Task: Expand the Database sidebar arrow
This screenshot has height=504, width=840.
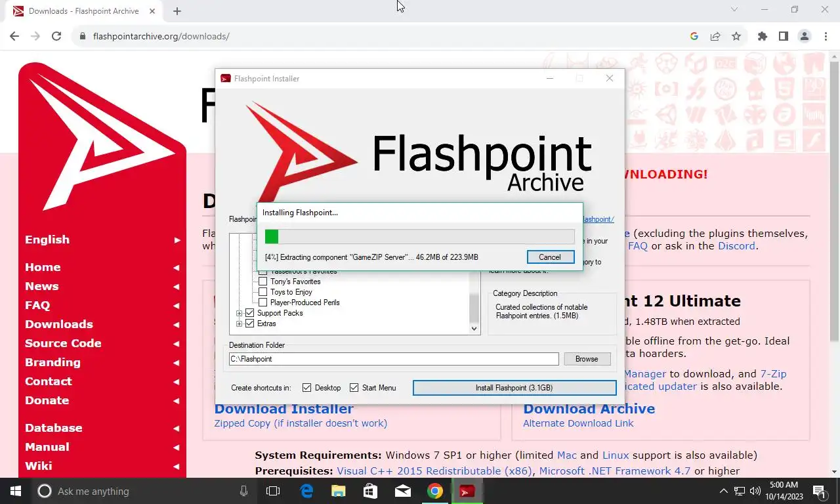Action: coord(177,429)
